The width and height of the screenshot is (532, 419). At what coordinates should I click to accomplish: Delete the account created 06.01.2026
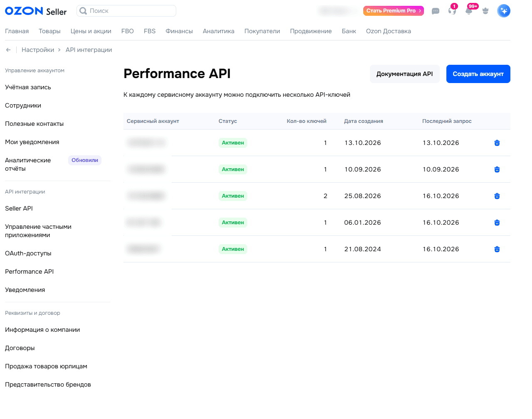pos(497,223)
